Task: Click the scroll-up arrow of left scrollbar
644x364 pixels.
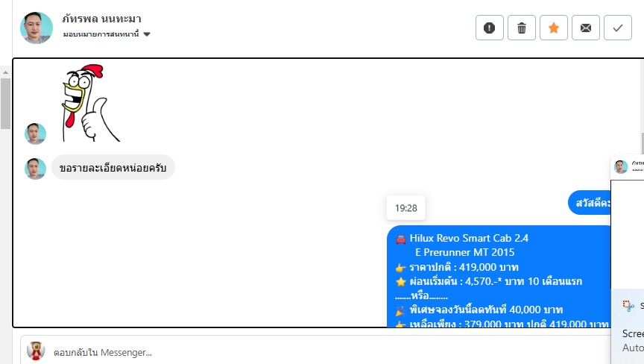Action: click(5, 72)
